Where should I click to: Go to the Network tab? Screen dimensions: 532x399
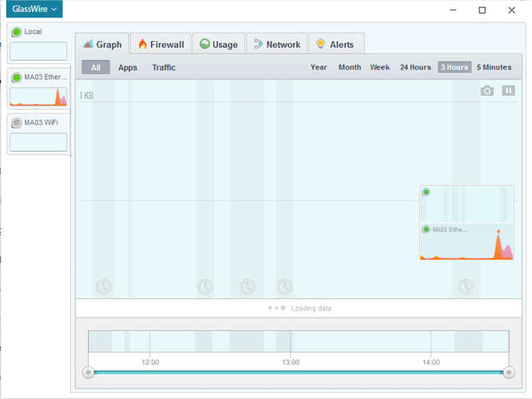(276, 45)
